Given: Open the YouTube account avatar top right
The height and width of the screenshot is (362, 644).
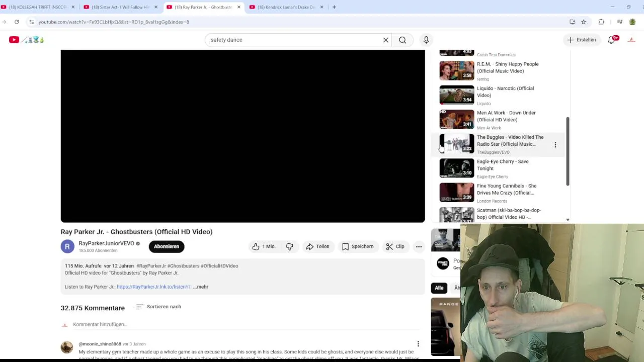Looking at the screenshot, I should pos(631,40).
